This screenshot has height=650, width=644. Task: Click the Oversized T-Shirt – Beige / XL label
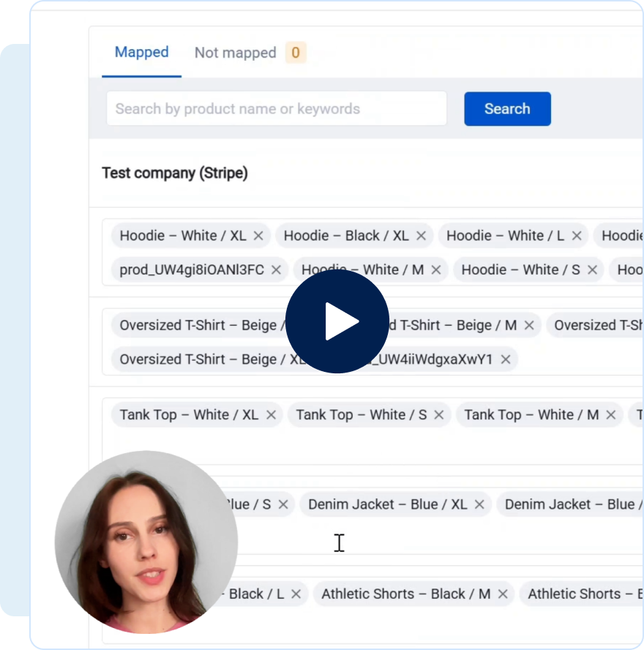213,359
